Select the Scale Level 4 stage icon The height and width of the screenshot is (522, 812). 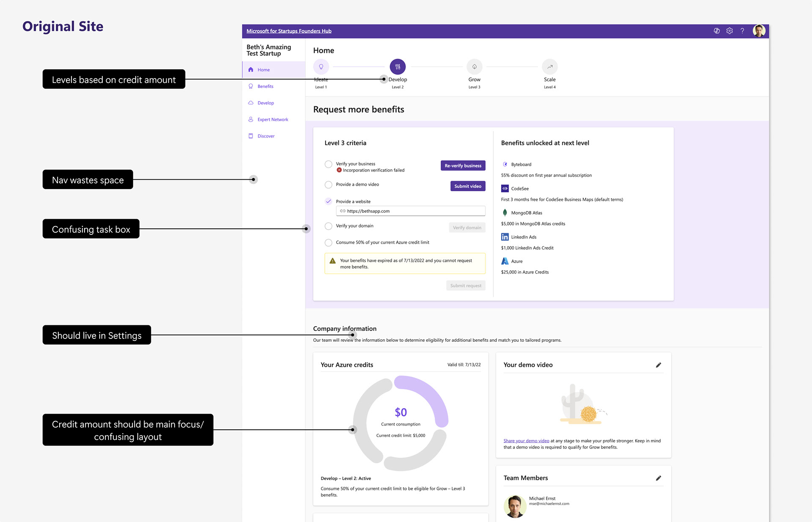point(550,67)
